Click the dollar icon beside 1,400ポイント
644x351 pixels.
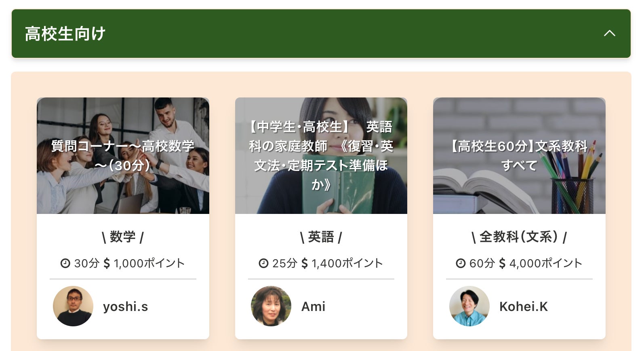click(305, 263)
